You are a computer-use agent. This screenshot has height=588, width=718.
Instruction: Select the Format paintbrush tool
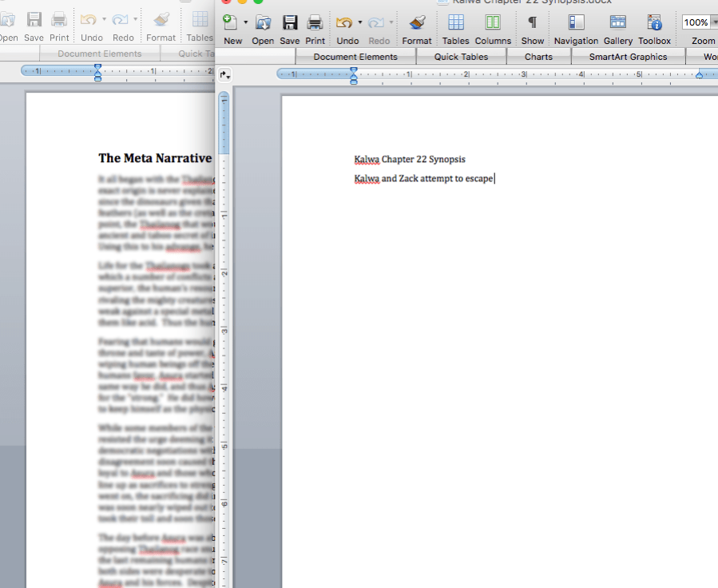[x=416, y=23]
